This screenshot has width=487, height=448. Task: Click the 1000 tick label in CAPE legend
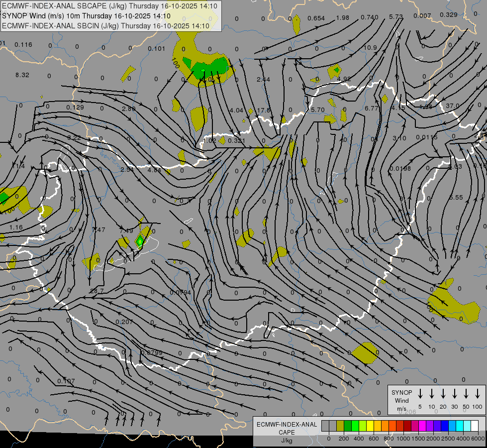pos(403,439)
